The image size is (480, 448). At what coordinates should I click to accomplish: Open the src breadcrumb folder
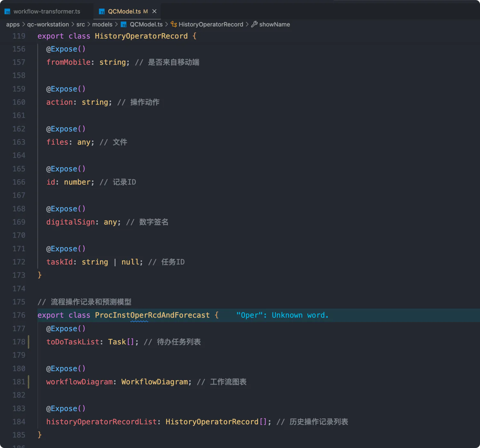(81, 25)
